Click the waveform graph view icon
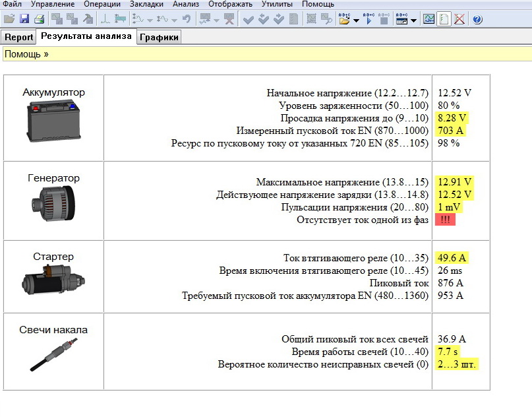This screenshot has height=417, width=532. pos(429,20)
